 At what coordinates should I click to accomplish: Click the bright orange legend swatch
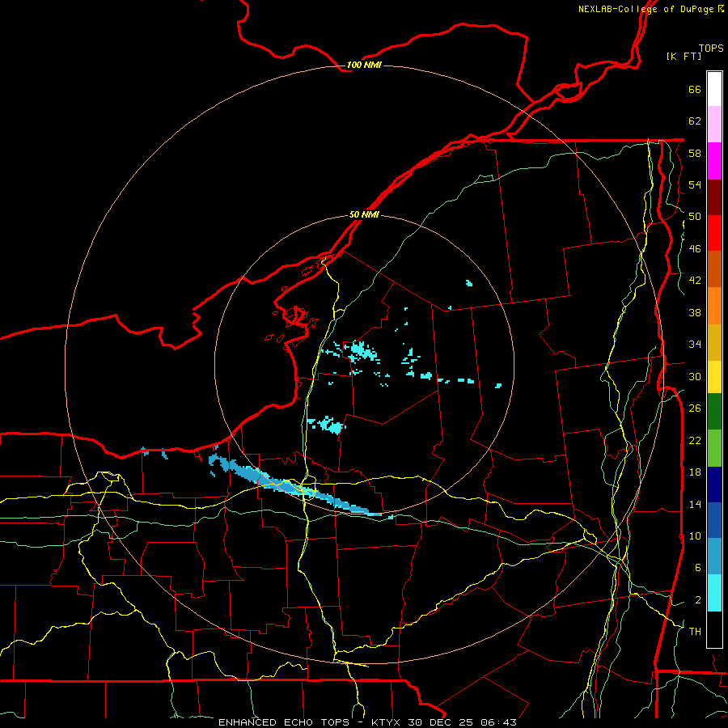[x=714, y=306]
